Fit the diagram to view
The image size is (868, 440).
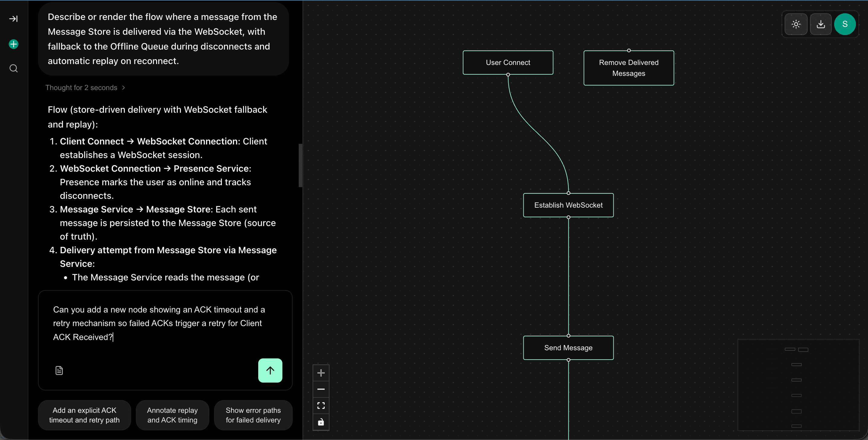(x=321, y=405)
